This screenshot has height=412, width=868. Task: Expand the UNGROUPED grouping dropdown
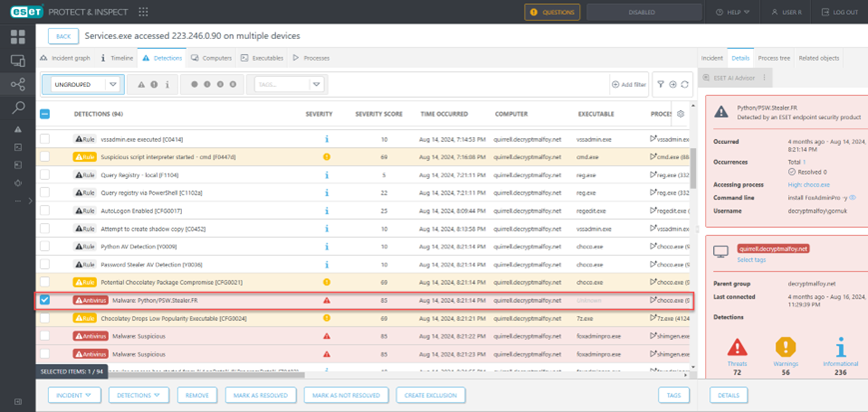pos(113,85)
